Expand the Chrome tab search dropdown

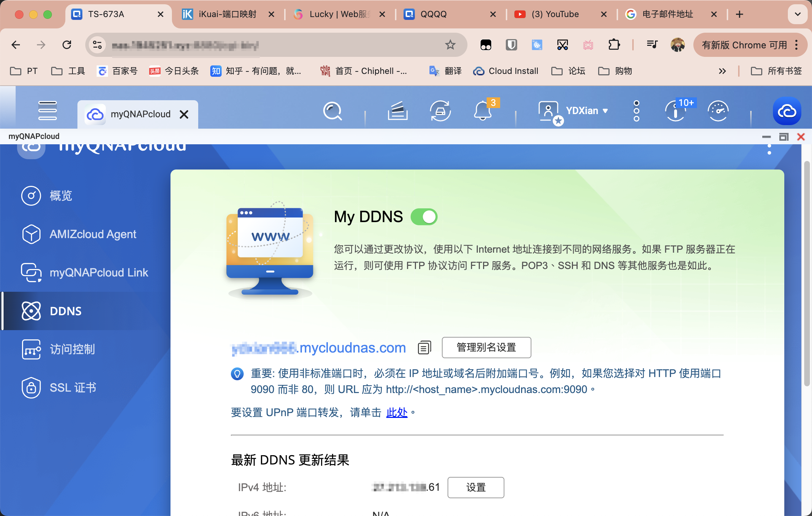(797, 14)
